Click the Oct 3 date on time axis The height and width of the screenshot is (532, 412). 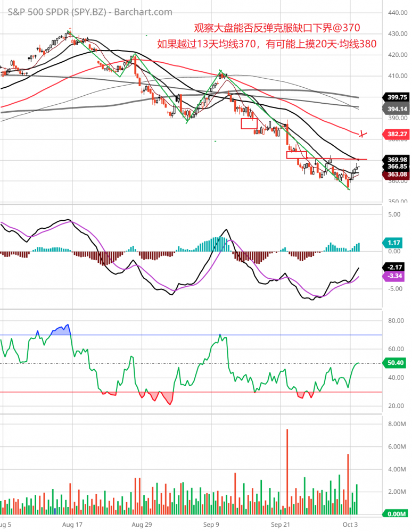[350, 524]
